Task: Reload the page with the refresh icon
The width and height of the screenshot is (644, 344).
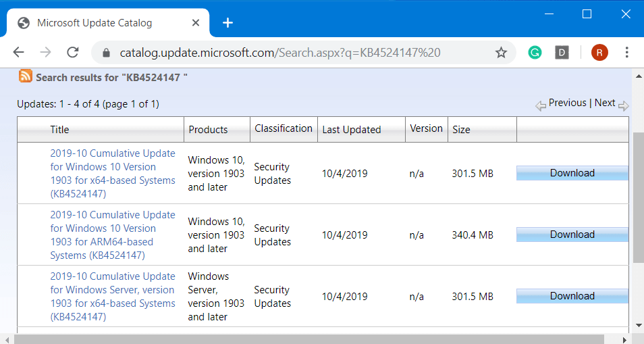Action: (73, 52)
